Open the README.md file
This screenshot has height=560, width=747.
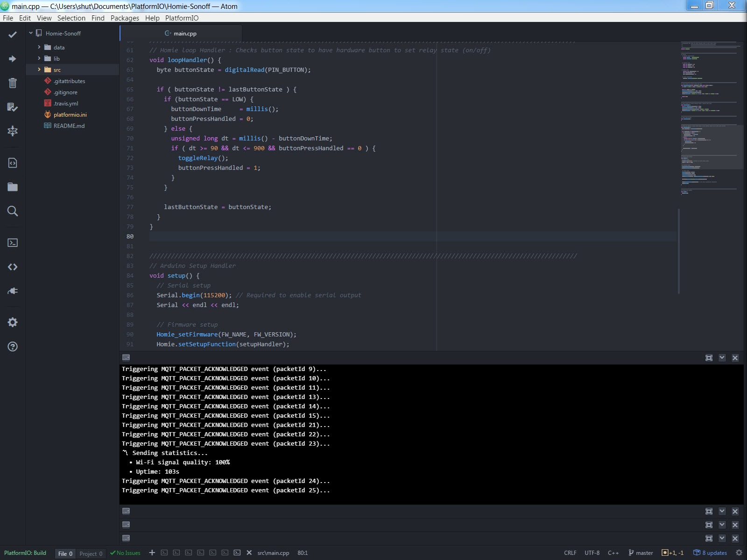click(x=69, y=126)
